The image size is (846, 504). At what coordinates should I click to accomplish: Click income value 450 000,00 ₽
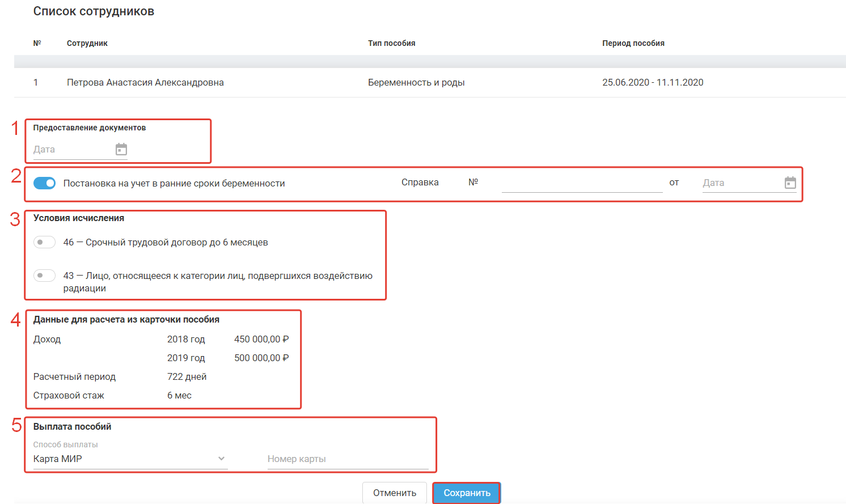click(x=261, y=340)
